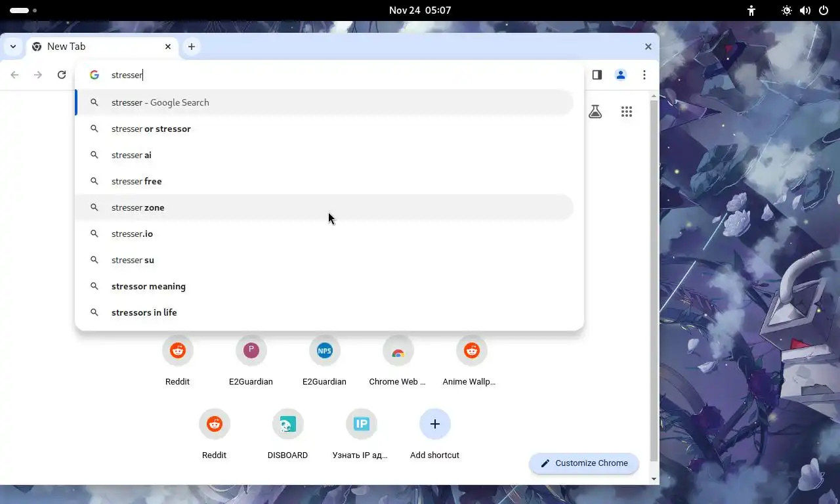Close the Chrome window
Viewport: 840px width, 504px height.
648,47
